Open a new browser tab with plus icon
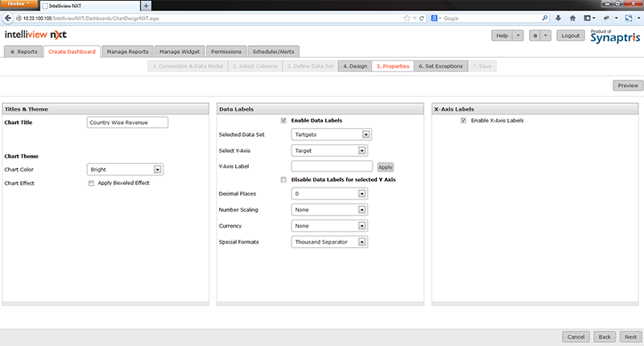Image resolution: width=644 pixels, height=346 pixels. click(146, 6)
